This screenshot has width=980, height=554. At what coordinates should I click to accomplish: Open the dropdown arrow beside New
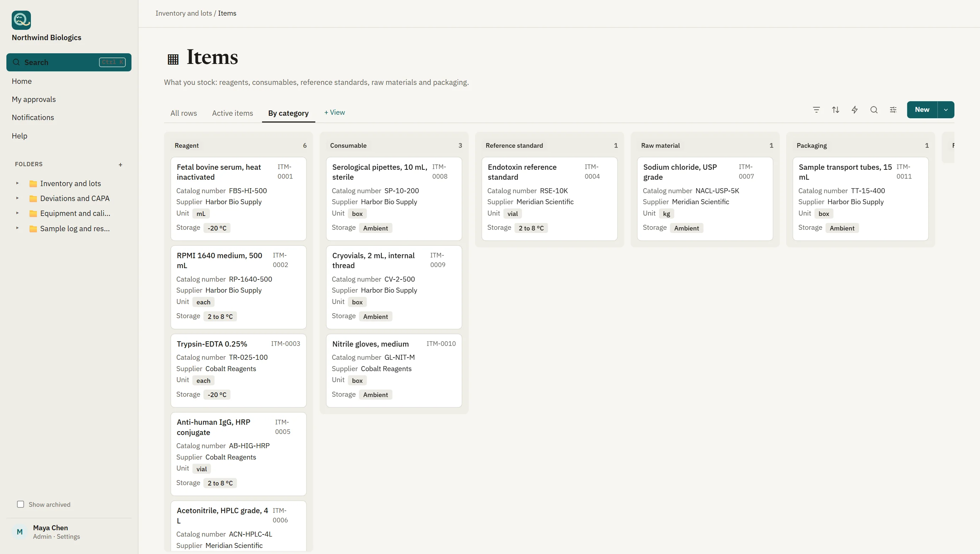coord(946,110)
